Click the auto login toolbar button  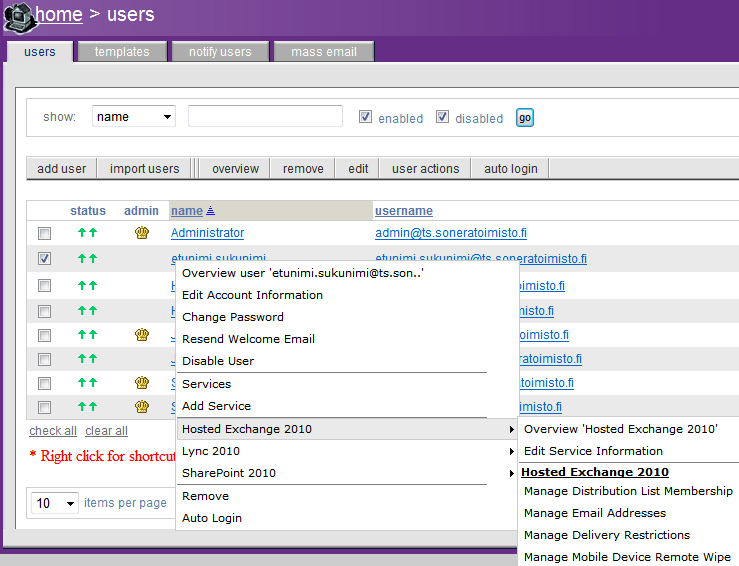[x=511, y=169]
